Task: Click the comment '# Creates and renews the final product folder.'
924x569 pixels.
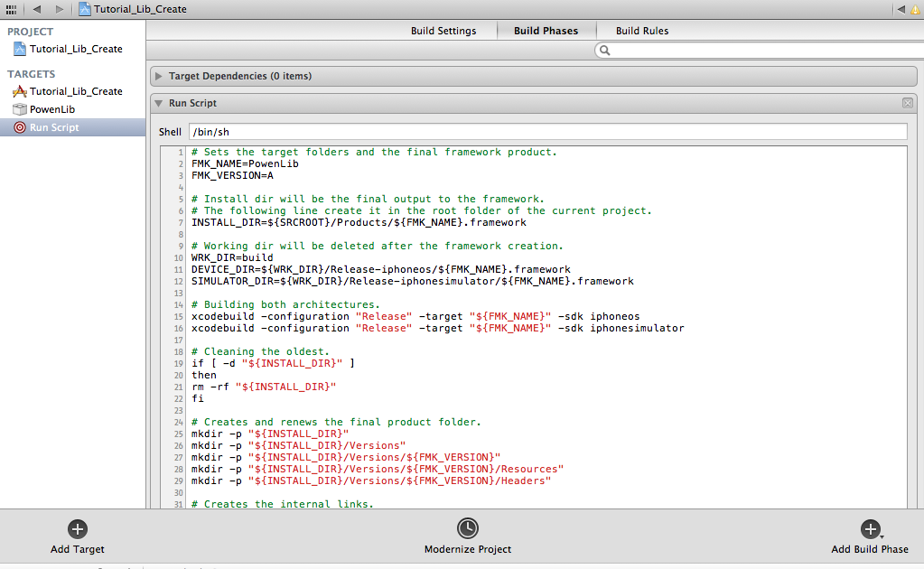Action: (336, 423)
